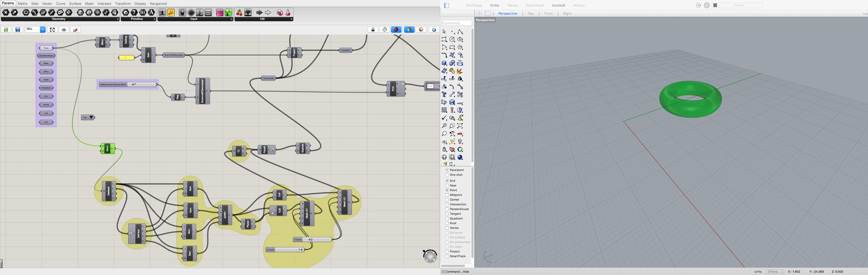Viewport: 868px width, 275px height.
Task: Select the Text (A) primitive icon
Action: [152, 13]
